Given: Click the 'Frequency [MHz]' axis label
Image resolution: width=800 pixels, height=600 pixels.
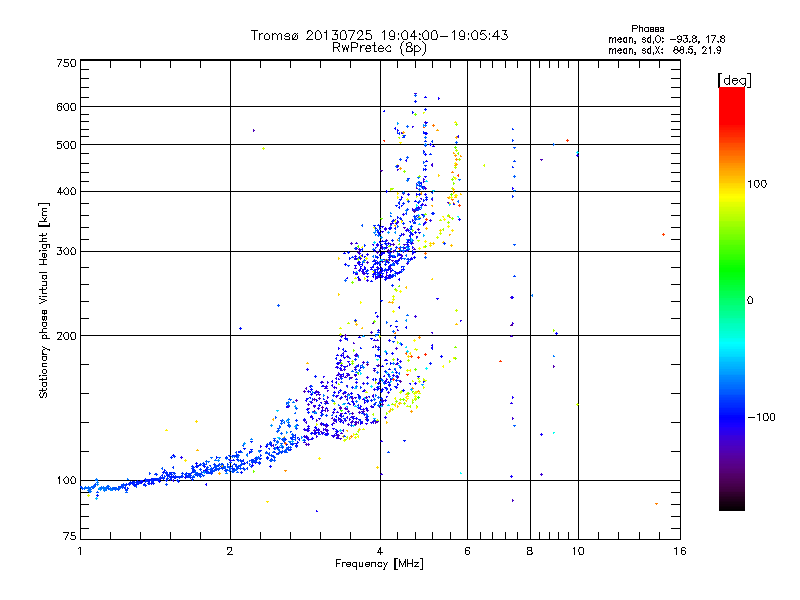Looking at the screenshot, I should (x=379, y=564).
